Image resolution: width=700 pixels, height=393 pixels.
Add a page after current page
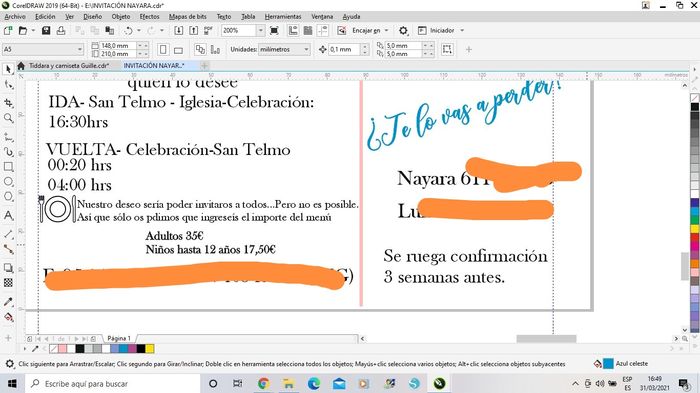tap(93, 339)
